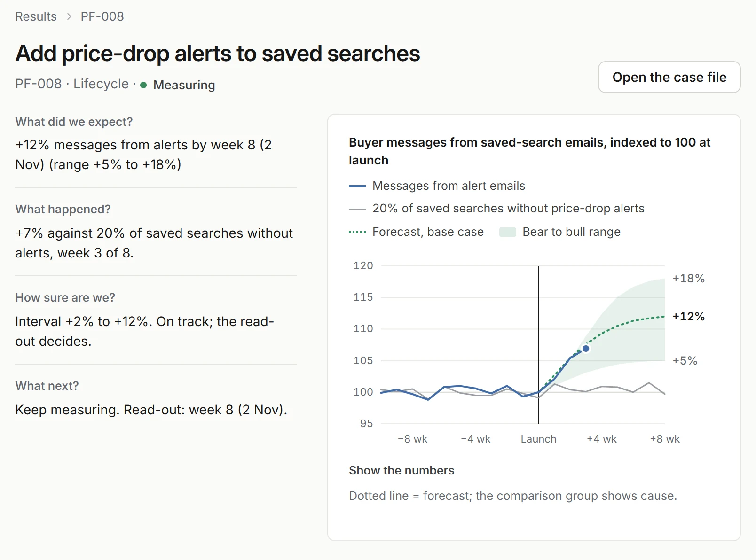Viewport: 756px width, 560px height.
Task: Select the current data point marker on chart
Action: pyautogui.click(x=586, y=349)
